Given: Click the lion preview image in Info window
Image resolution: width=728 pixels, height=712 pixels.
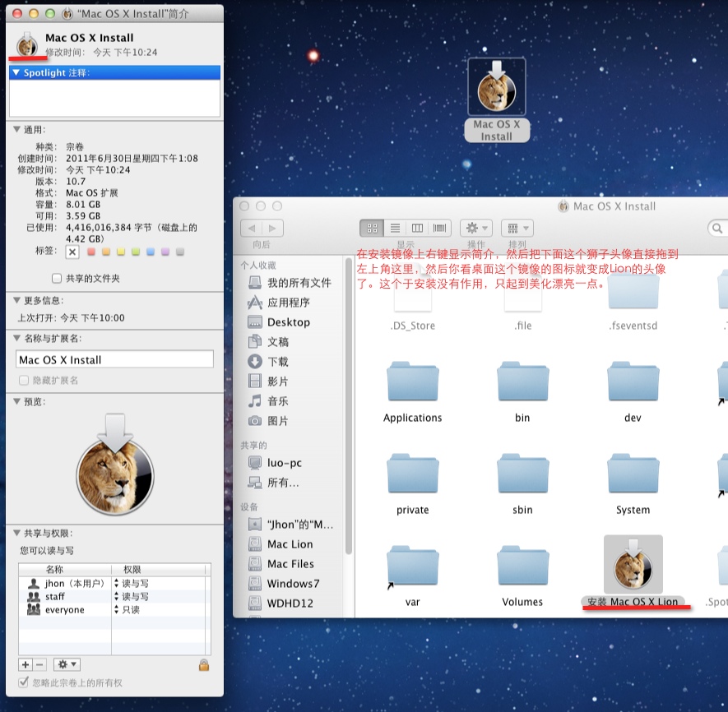Looking at the screenshot, I should tap(115, 465).
